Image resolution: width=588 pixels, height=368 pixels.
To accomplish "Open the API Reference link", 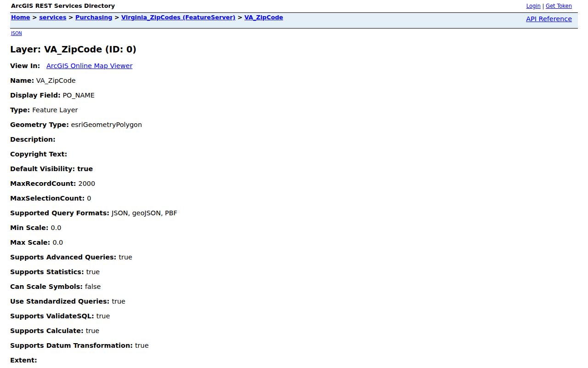I will pos(549,19).
